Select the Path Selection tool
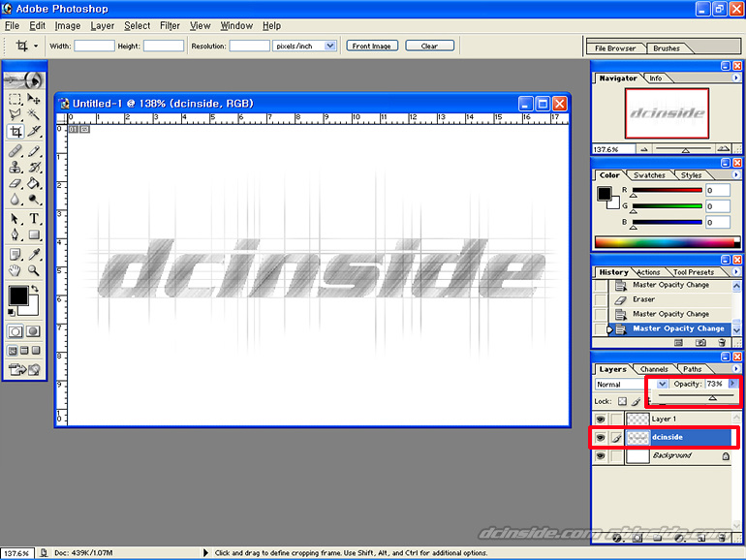 16,219
